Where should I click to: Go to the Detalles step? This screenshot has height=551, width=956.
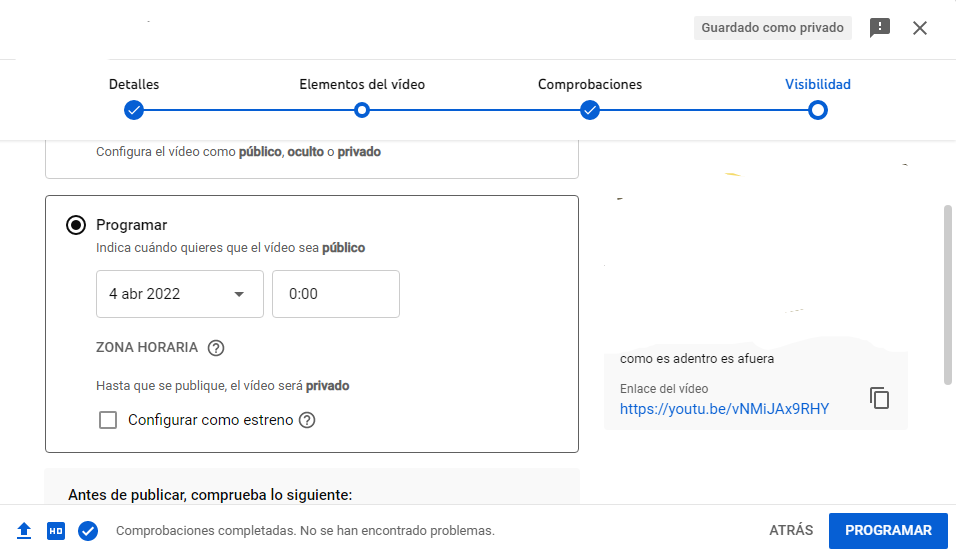[x=134, y=109]
